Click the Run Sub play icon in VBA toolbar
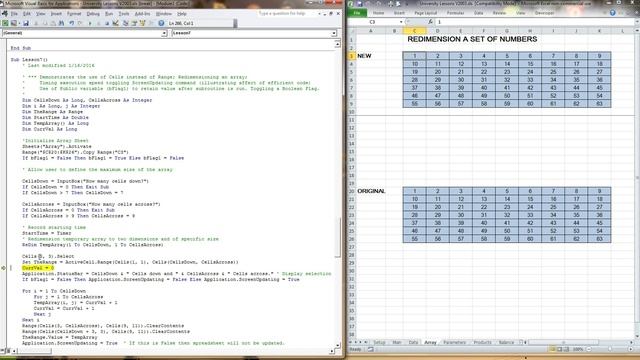This screenshot has height=360, width=640. (90, 23)
